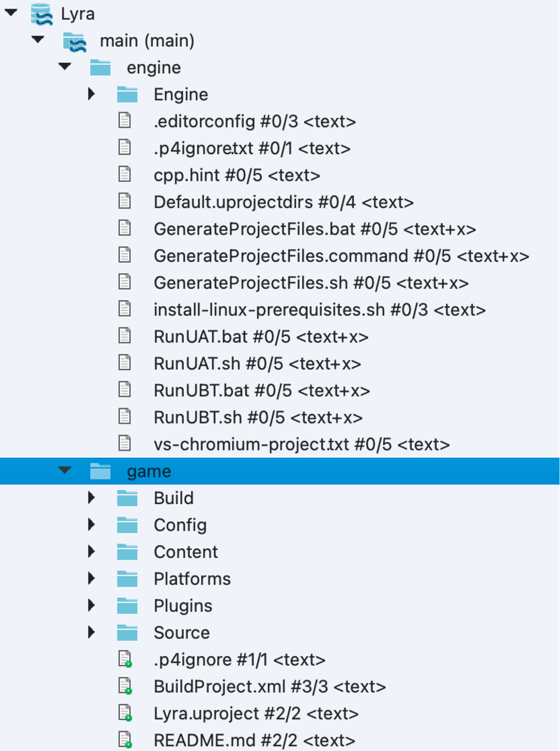Image resolution: width=560 pixels, height=751 pixels.
Task: Collapse the selected game folder
Action: tap(65, 470)
